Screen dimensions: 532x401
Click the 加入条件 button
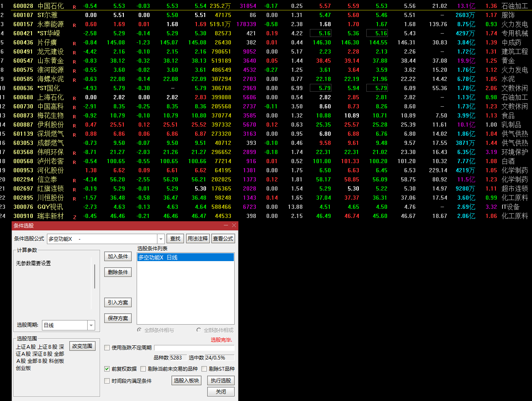click(118, 257)
